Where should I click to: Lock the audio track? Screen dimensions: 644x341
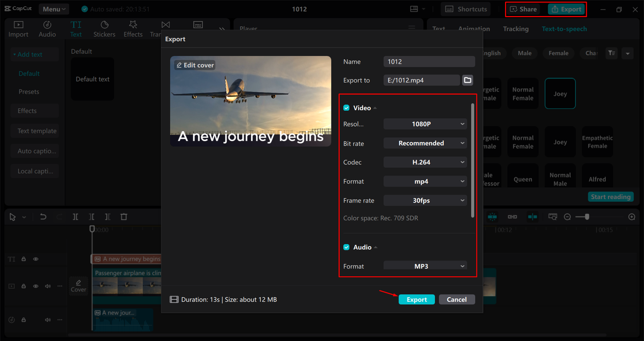tap(24, 320)
